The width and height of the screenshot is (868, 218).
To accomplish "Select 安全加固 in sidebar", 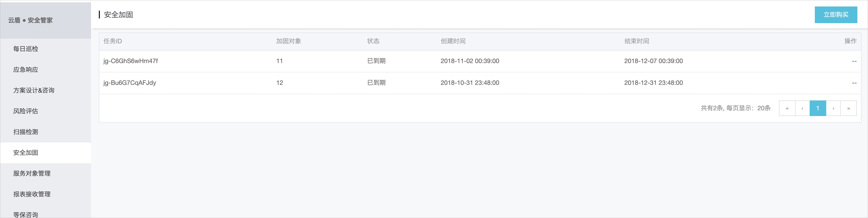I will pos(45,153).
